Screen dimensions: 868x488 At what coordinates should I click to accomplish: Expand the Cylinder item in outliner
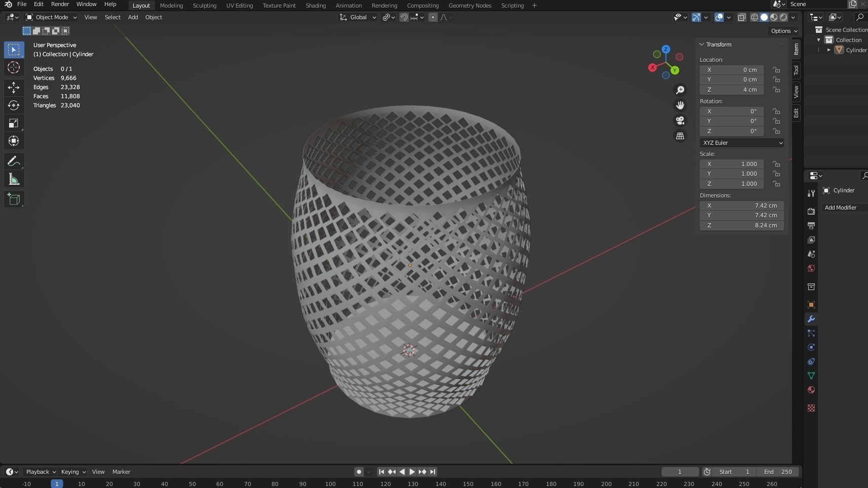click(829, 50)
